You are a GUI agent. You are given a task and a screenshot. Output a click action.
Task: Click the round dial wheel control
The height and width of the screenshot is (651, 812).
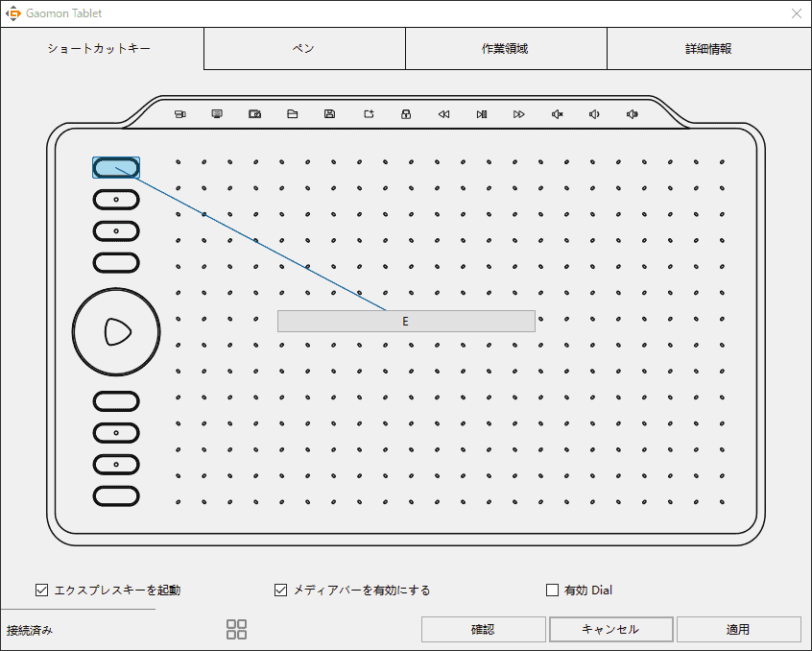click(116, 332)
